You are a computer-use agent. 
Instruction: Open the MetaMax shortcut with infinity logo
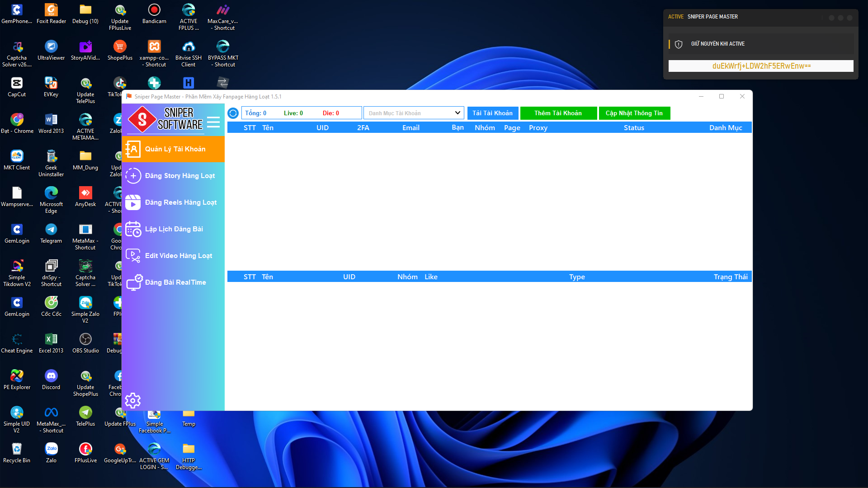[x=51, y=420]
